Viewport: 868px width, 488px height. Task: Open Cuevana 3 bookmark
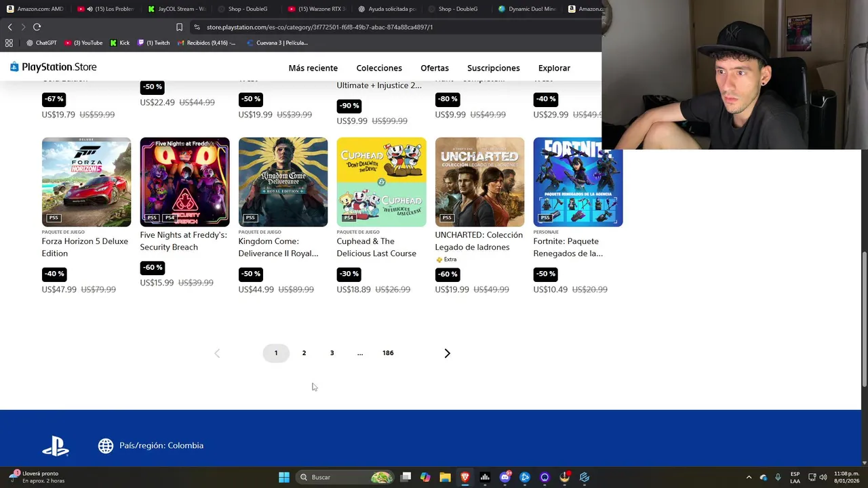(x=277, y=43)
